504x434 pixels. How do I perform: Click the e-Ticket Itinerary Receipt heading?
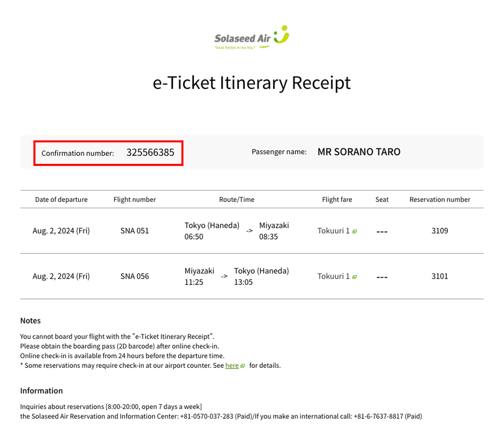pyautogui.click(x=251, y=83)
